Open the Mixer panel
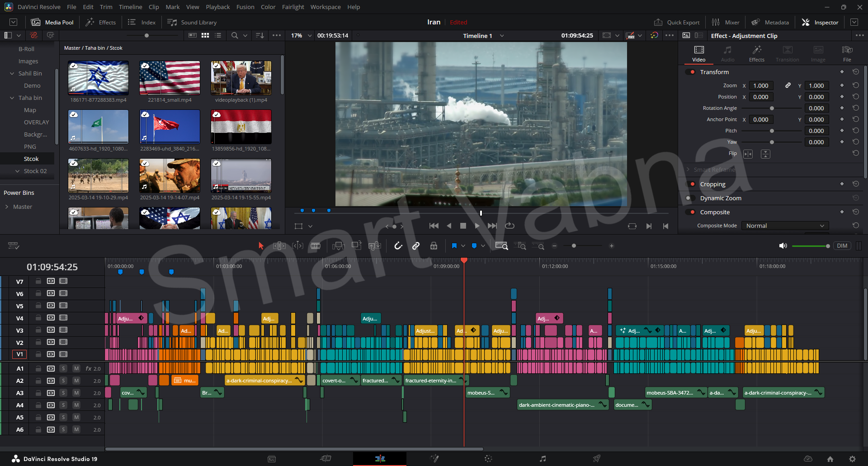 726,22
